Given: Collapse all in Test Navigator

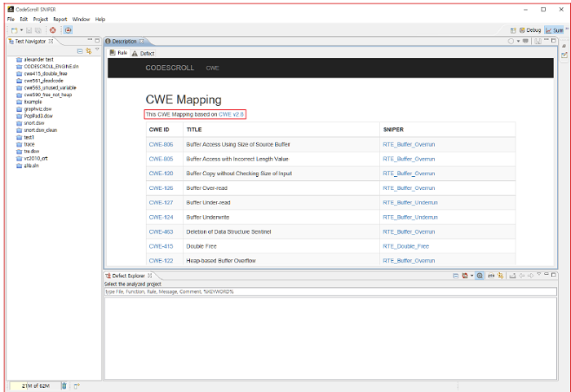Looking at the screenshot, I should coord(80,51).
